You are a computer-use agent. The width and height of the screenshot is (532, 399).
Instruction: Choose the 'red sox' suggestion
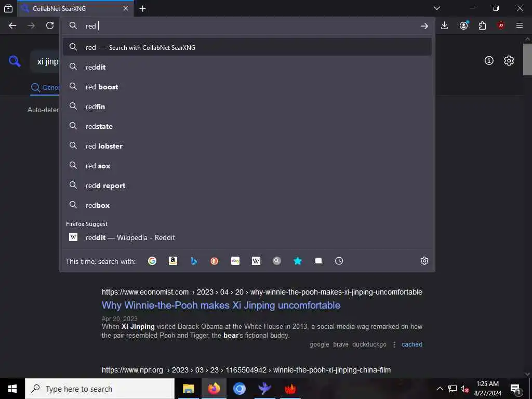click(247, 166)
